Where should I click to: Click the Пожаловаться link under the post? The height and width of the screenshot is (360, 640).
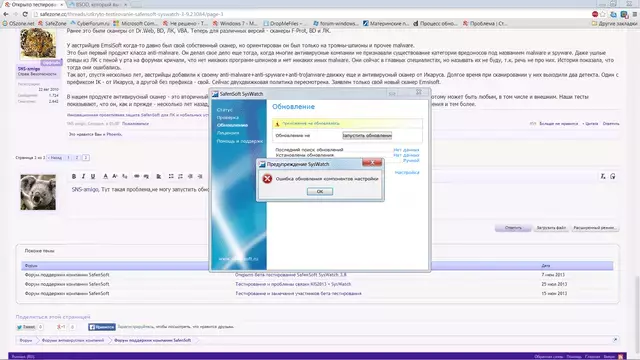pyautogui.click(x=136, y=124)
